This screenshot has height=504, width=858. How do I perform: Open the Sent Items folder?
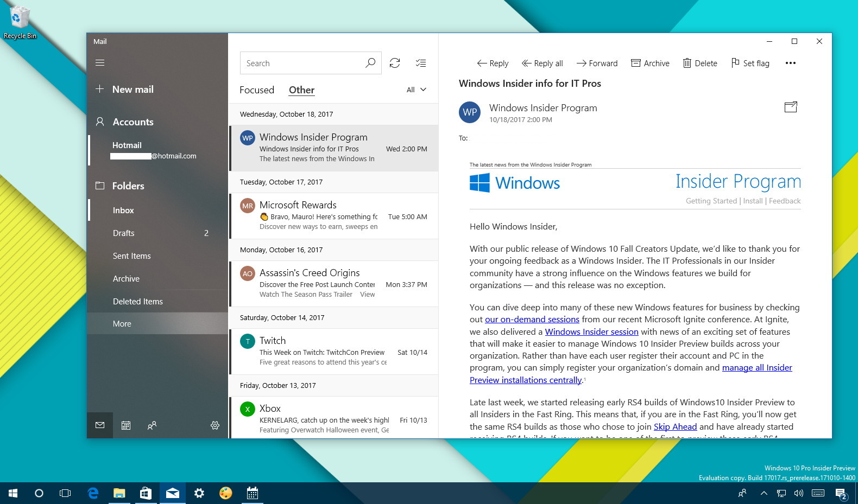pyautogui.click(x=157, y=256)
